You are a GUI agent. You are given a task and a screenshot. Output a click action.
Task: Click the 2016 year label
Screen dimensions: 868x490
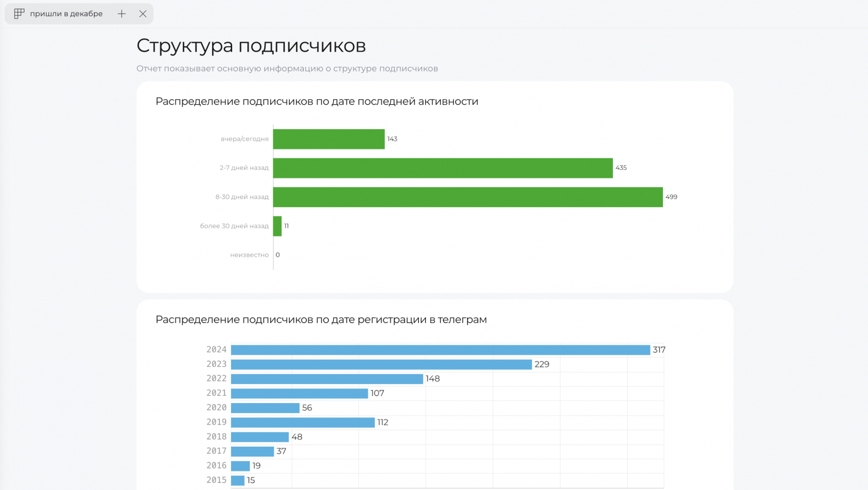point(216,466)
